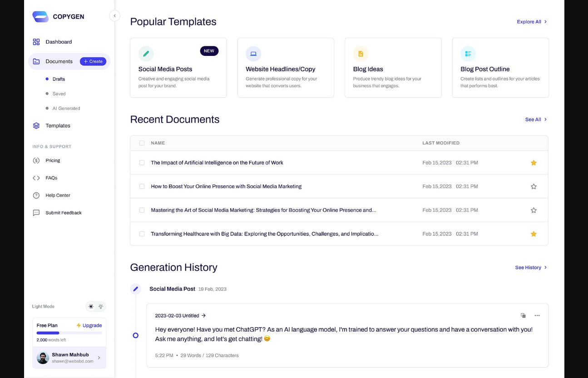
Task: Expand Shawn Mahbub profile chevron
Action: coord(99,358)
